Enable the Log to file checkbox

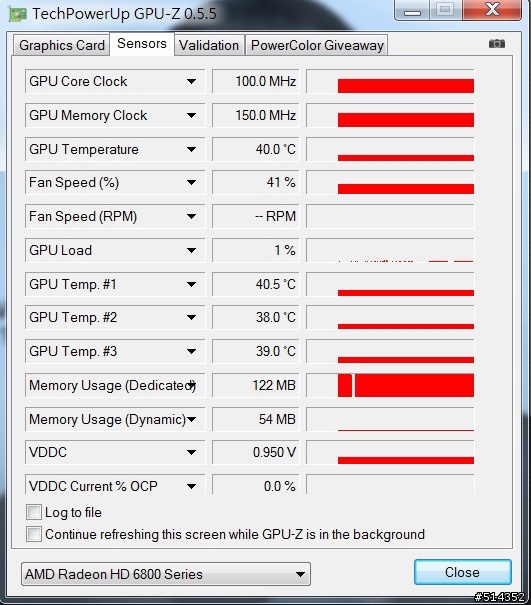[34, 512]
